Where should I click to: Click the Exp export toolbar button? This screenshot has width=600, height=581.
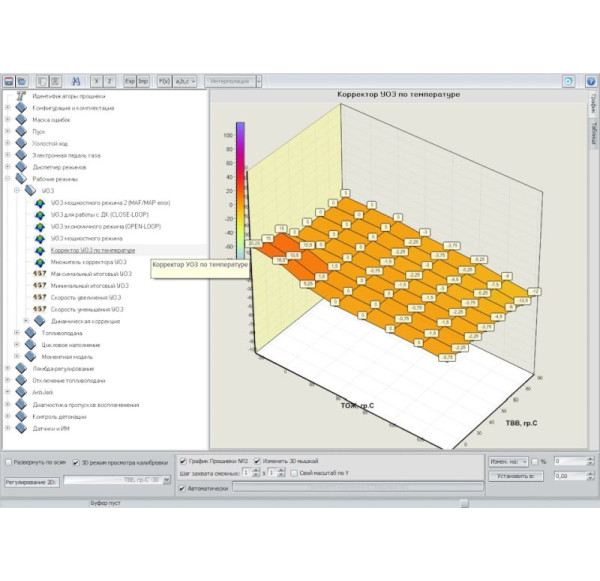129,81
